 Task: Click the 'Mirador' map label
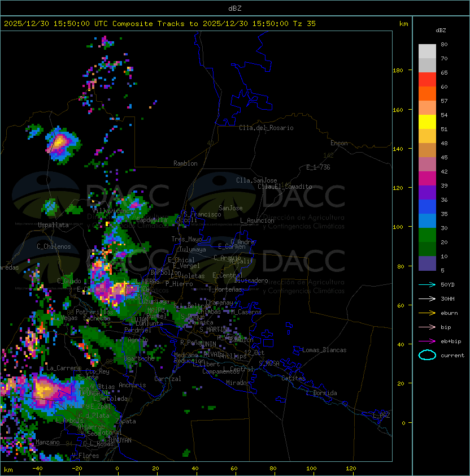238,383
